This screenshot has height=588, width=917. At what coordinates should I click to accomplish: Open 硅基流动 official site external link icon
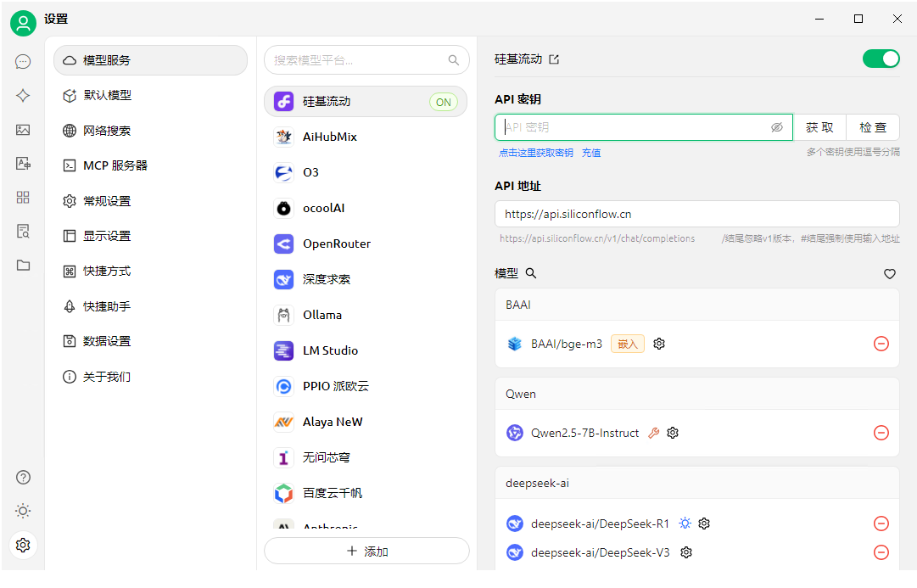coord(554,59)
